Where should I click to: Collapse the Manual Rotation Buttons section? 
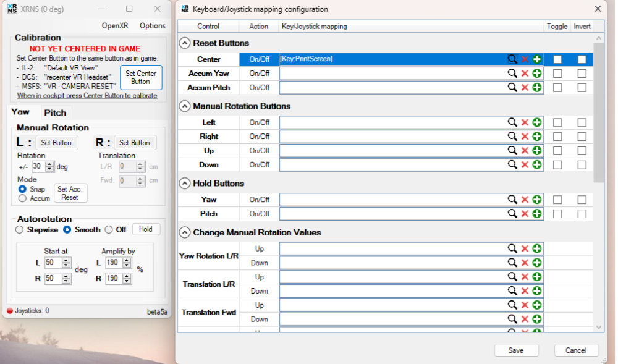184,106
